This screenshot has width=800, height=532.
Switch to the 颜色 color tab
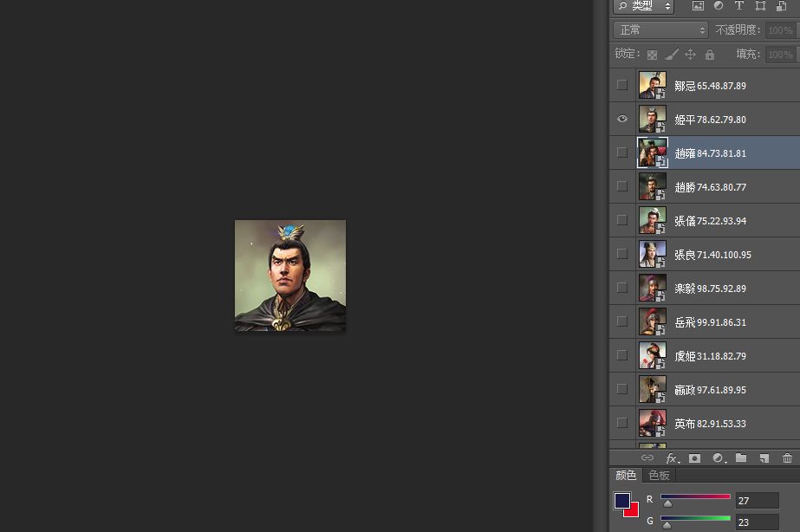coord(626,476)
